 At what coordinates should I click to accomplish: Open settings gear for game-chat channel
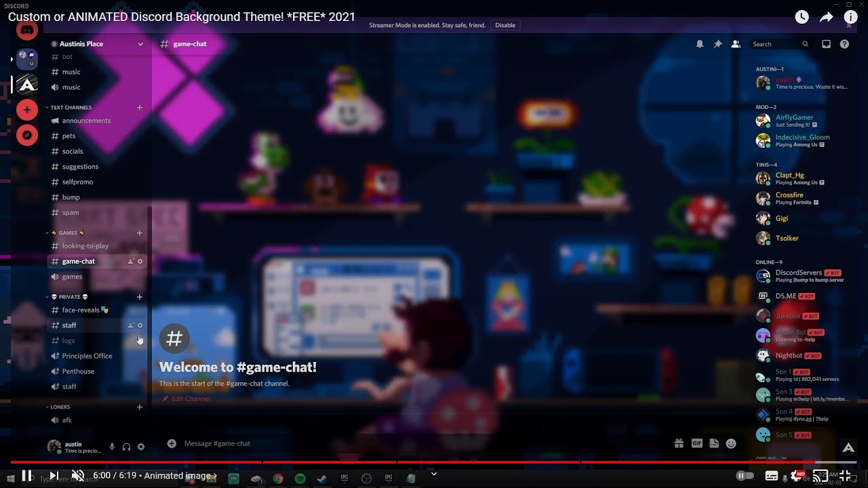pos(140,262)
